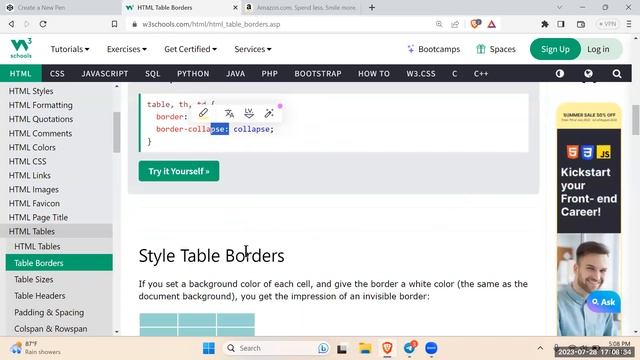Image resolution: width=640 pixels, height=360 pixels.
Task: Expand the Get Certified dropdown
Action: tap(190, 49)
